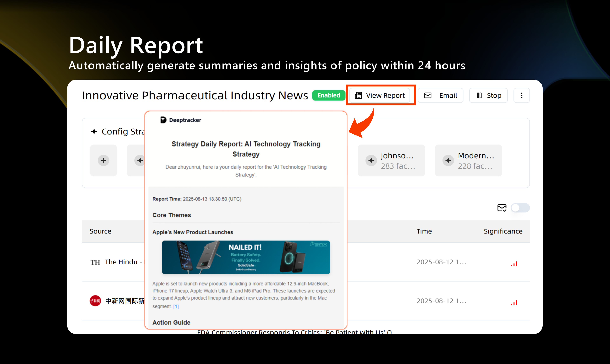Click the plus icon to add strategy
The height and width of the screenshot is (364, 610).
point(104,160)
